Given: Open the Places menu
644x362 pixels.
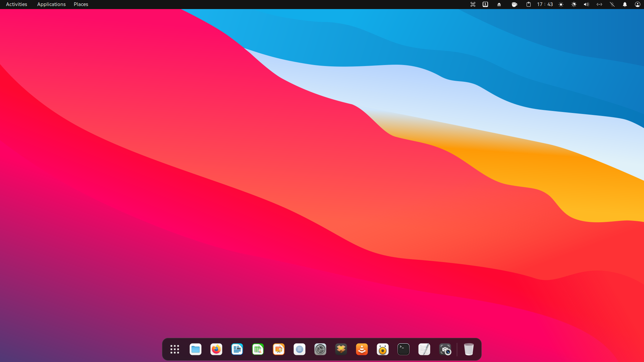Looking at the screenshot, I should point(81,4).
